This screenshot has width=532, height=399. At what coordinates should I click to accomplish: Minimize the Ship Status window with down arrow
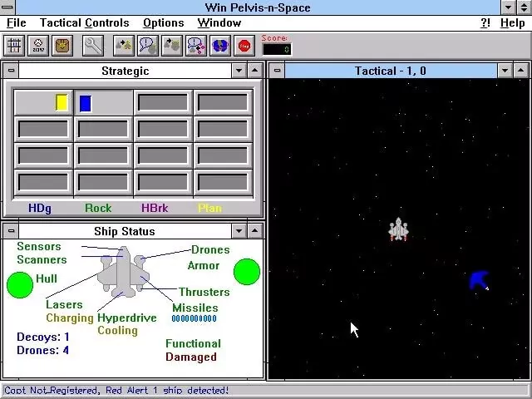coord(239,231)
